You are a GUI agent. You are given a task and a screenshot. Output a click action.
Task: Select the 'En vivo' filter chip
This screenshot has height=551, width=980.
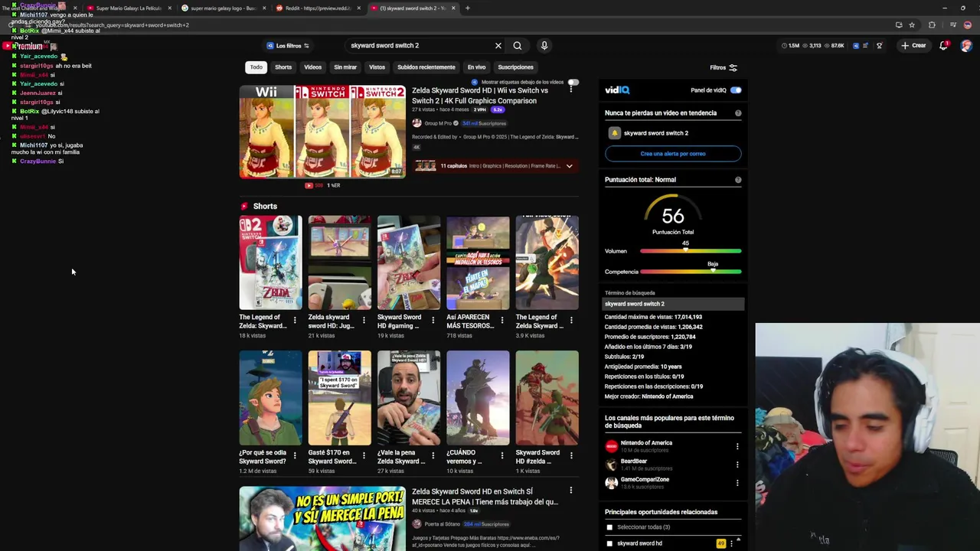pos(476,67)
